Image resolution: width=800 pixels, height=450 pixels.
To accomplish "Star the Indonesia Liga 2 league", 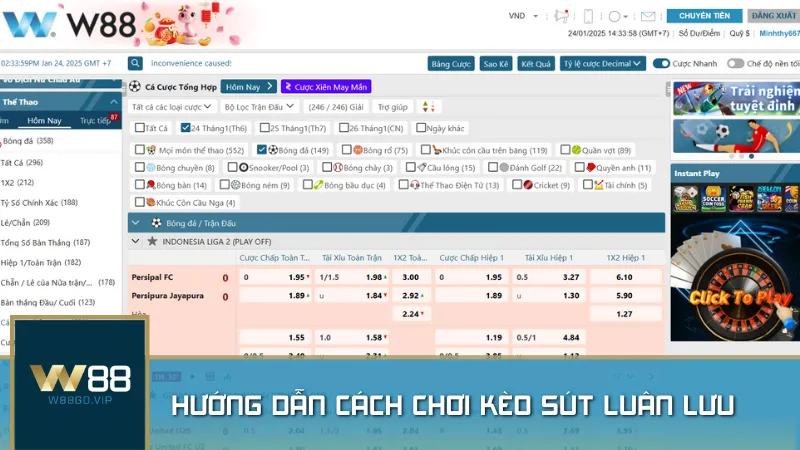I will point(152,241).
